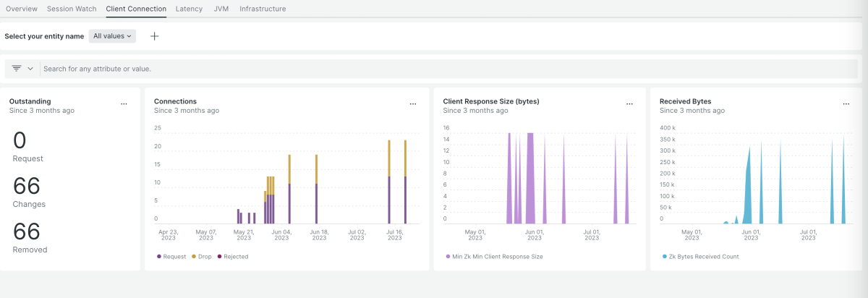Open Client Response Size chart options menu
This screenshot has height=298, width=868.
(629, 104)
